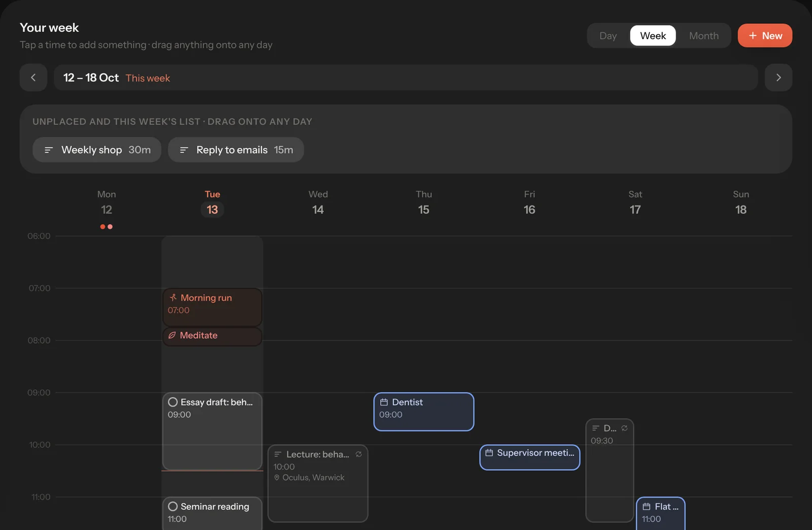Click the calendar icon on Flat event

pyautogui.click(x=647, y=507)
